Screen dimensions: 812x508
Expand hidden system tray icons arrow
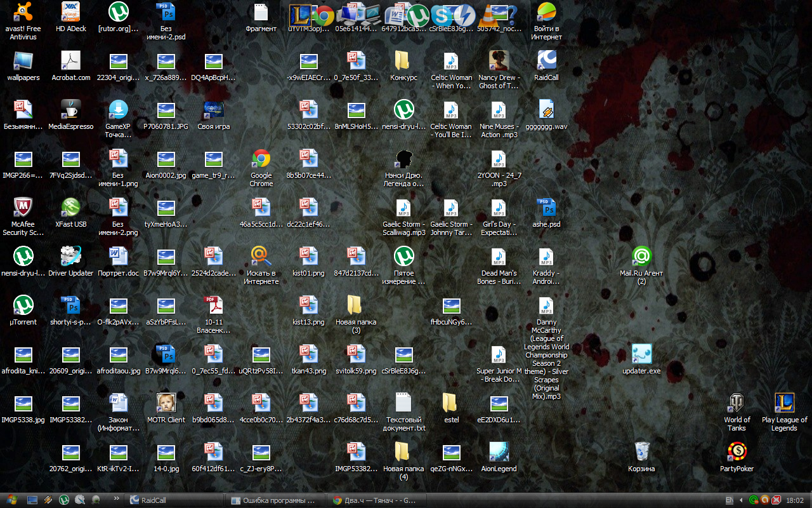click(740, 500)
